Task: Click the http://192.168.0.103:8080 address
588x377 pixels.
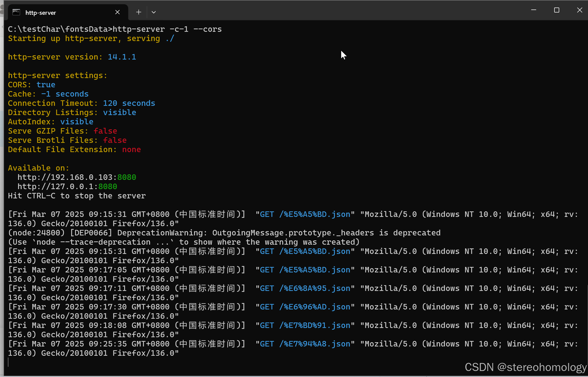Action: point(77,177)
